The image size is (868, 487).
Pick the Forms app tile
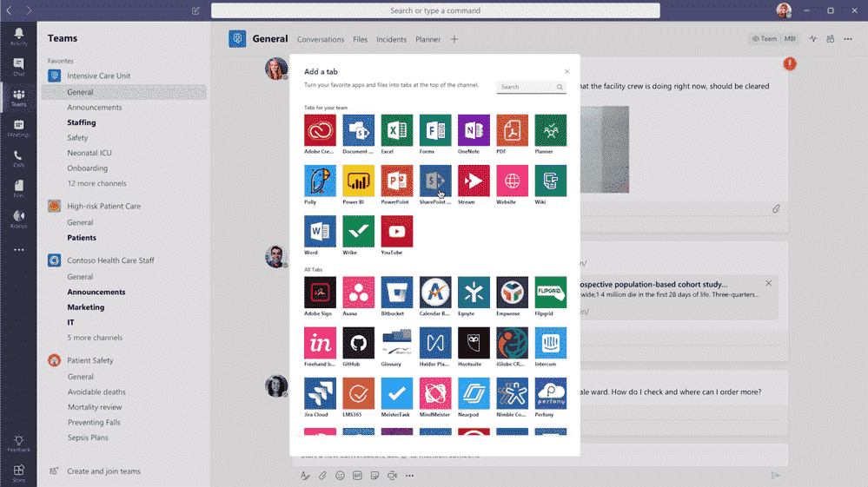pos(435,130)
